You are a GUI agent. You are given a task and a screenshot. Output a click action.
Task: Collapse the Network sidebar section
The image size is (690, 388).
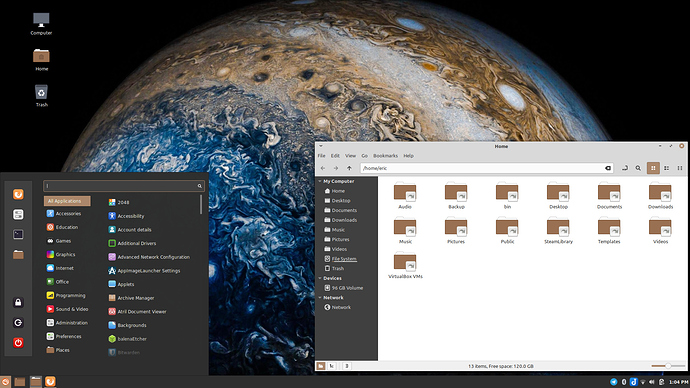[x=320, y=298]
